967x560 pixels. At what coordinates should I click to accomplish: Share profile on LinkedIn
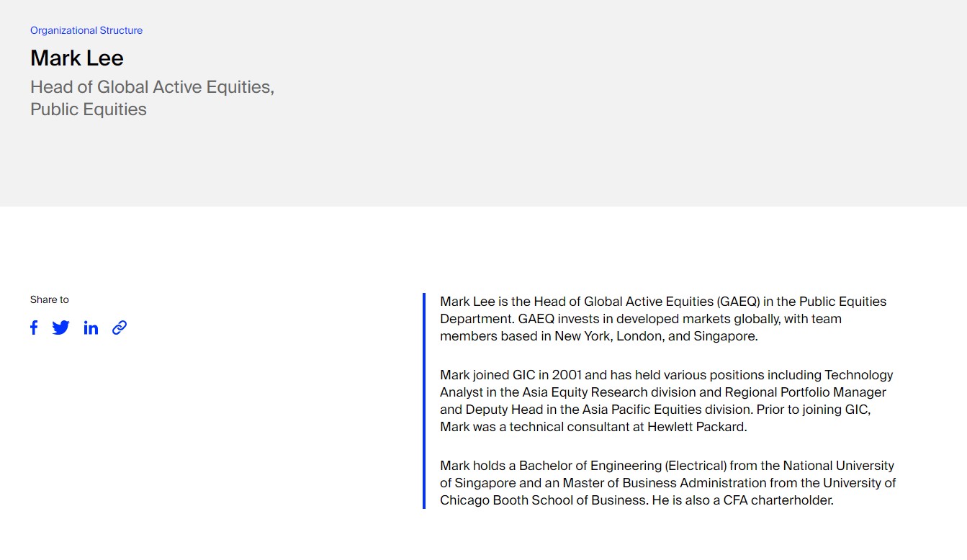point(91,328)
